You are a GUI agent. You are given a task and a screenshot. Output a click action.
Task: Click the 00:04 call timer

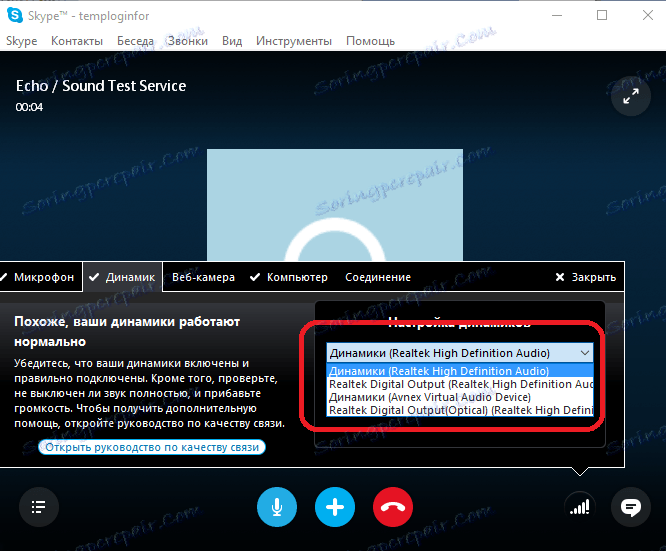29,107
